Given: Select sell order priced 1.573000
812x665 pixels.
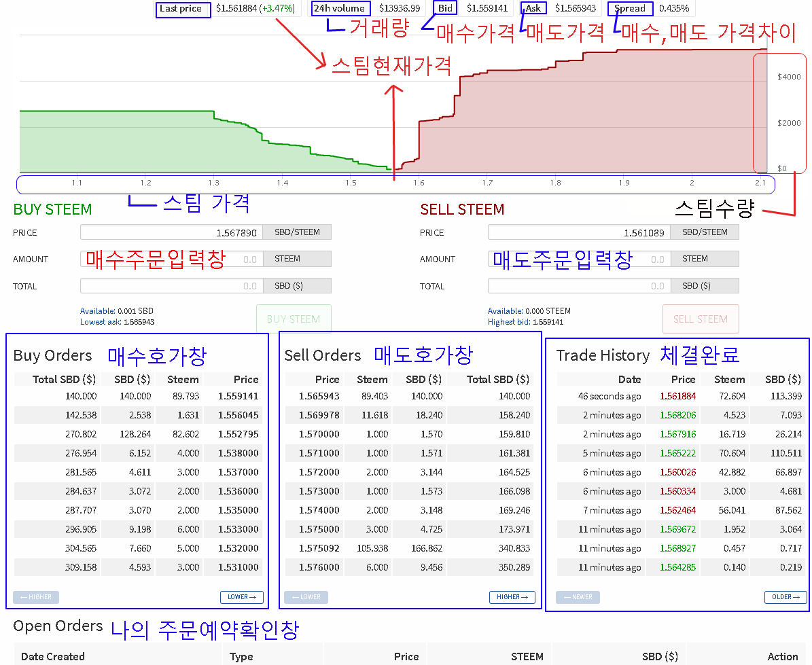Looking at the screenshot, I should (410, 491).
